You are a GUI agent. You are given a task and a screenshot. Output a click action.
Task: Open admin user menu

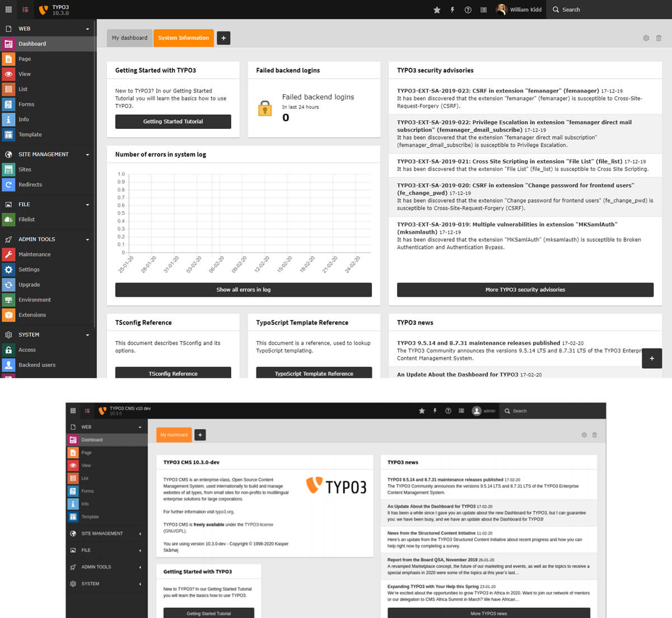pyautogui.click(x=484, y=411)
